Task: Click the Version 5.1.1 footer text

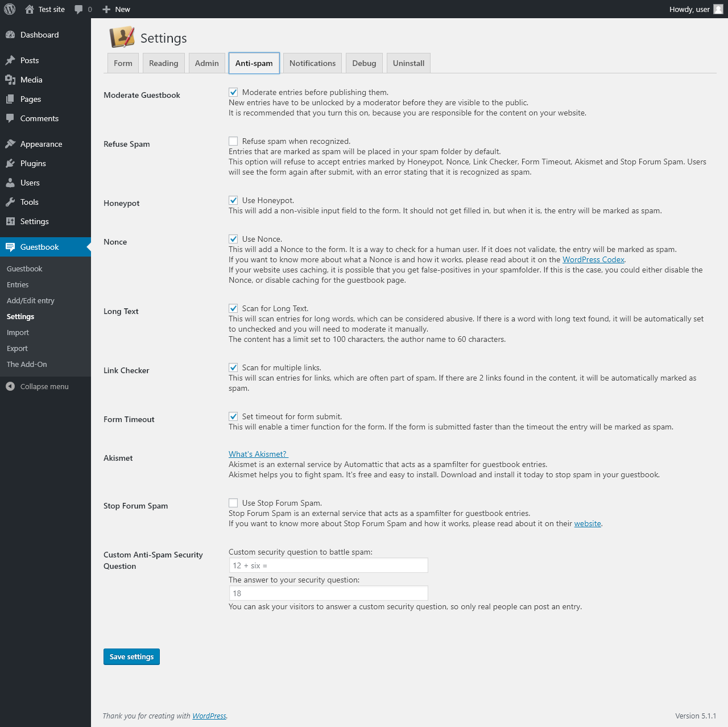Action: click(x=696, y=716)
